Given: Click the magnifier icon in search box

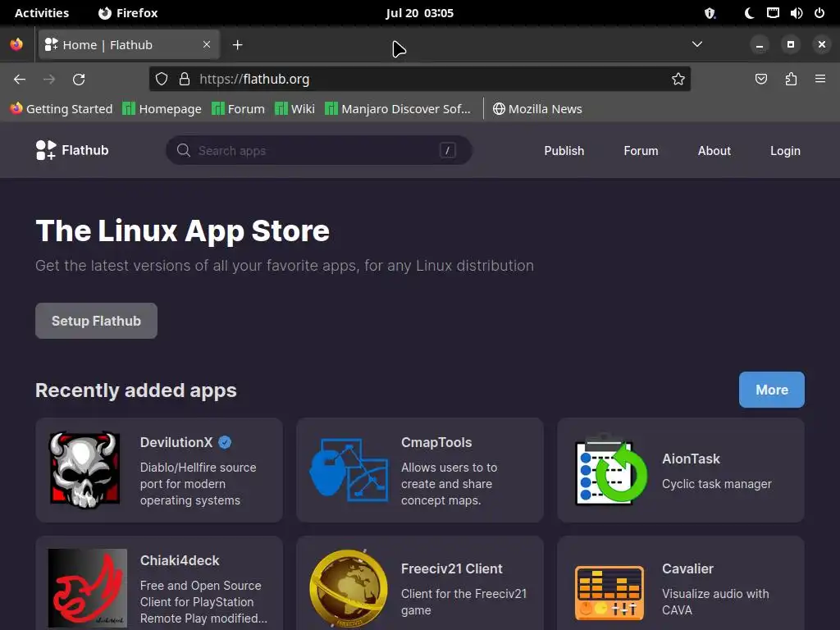Looking at the screenshot, I should 184,150.
